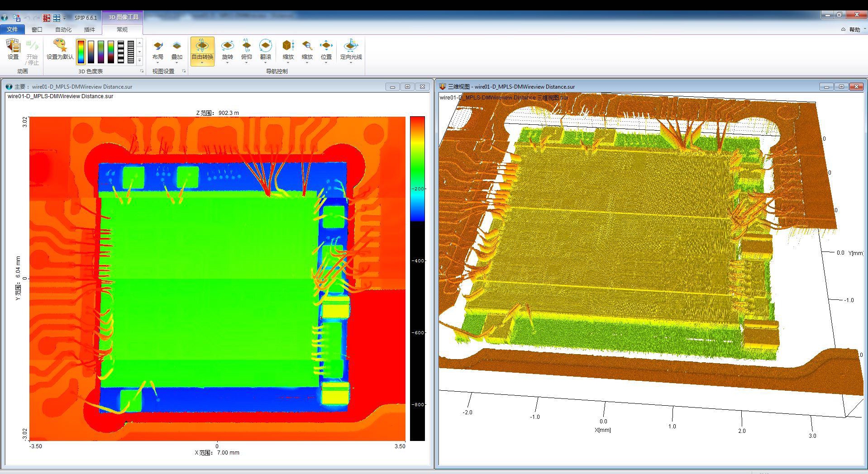Open the animation 设置 settings tool
Image resolution: width=868 pixels, height=474 pixels.
click(13, 49)
